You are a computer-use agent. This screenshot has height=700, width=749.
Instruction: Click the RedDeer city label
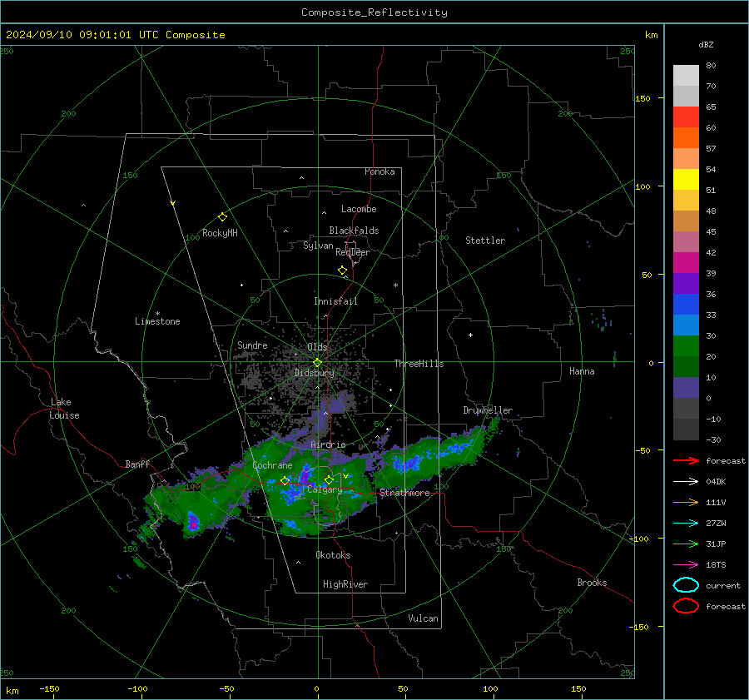pos(353,252)
